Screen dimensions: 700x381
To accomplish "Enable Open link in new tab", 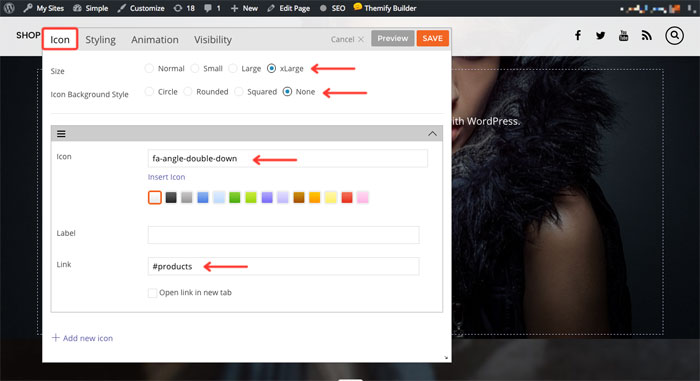I will point(152,293).
